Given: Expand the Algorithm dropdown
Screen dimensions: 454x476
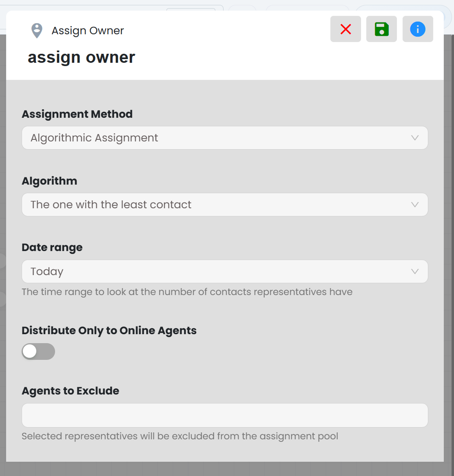Looking at the screenshot, I should tap(225, 205).
